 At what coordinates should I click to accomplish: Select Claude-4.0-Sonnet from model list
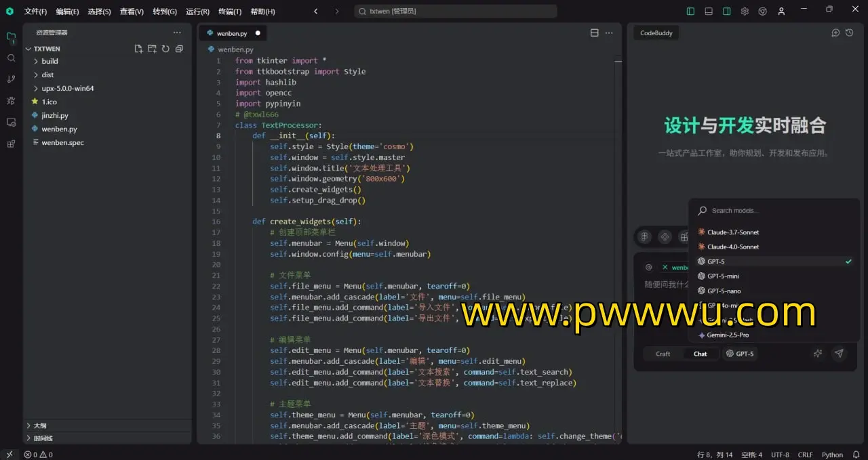(x=733, y=247)
